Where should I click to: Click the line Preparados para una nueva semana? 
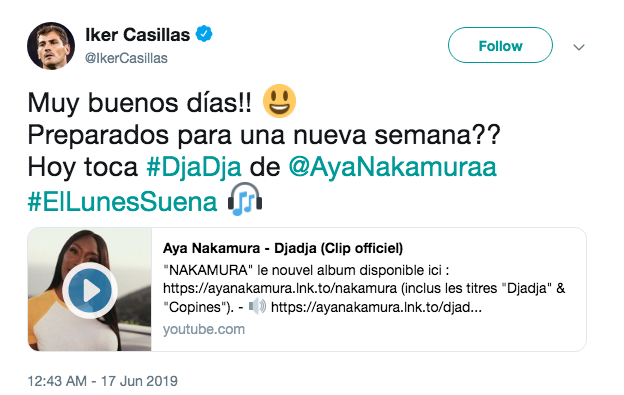(264, 135)
